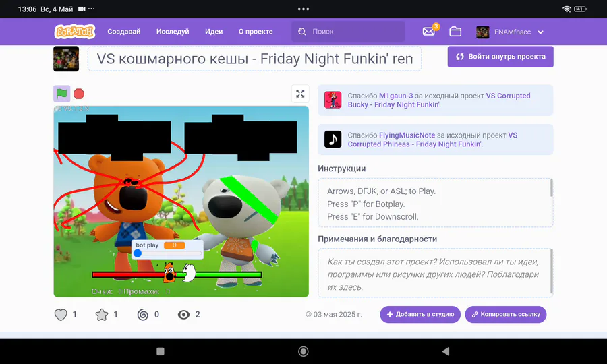607x364 pixels.
Task: Click the bot play slider handle
Action: (x=138, y=253)
